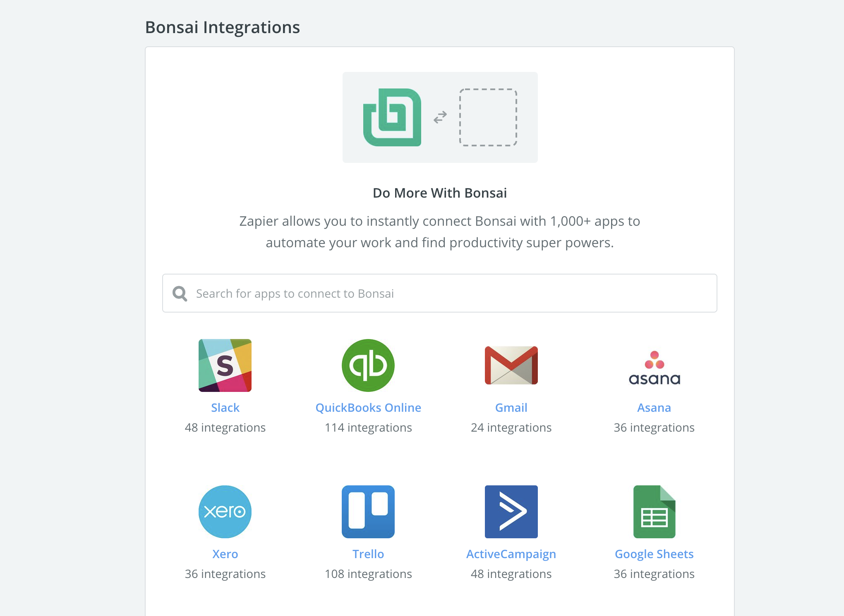
Task: Click the green Bonsai logo
Action: point(392,117)
